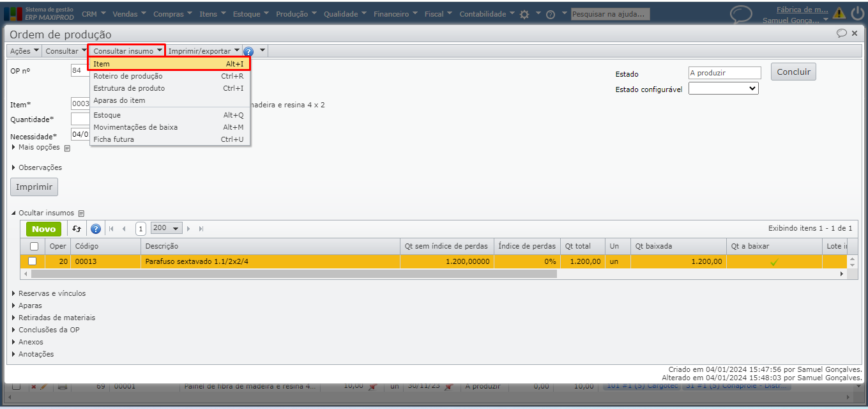Open the Estado configurável dropdown

(723, 89)
